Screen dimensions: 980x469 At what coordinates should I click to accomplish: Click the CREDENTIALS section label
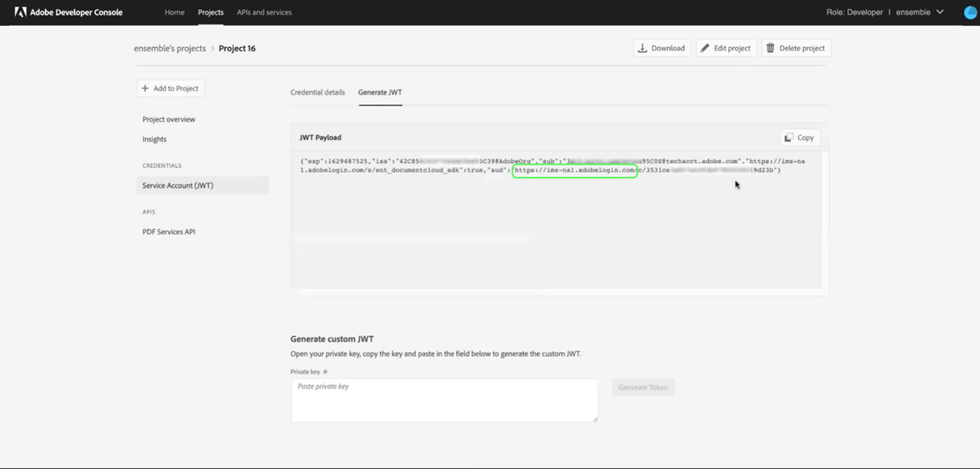(x=162, y=166)
